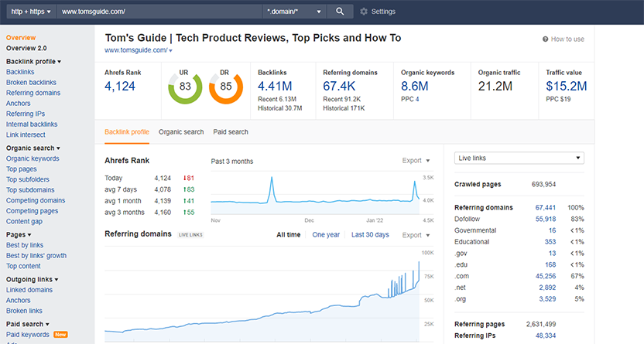Open the Live links dropdown
The width and height of the screenshot is (644, 344).
coord(519,158)
